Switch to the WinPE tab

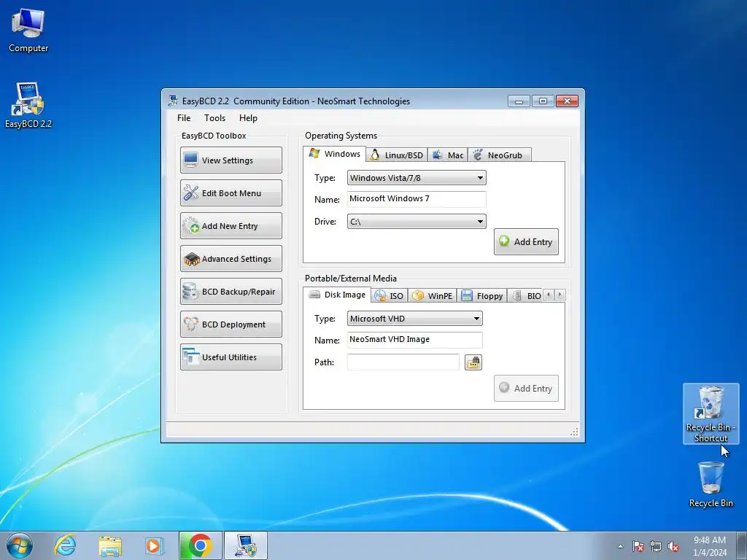tap(433, 296)
